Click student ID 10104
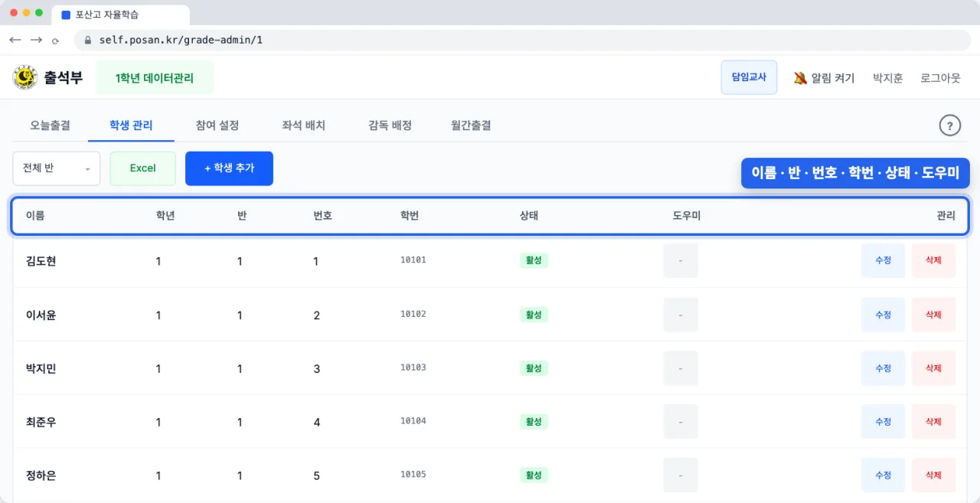This screenshot has width=980, height=503. 413,421
